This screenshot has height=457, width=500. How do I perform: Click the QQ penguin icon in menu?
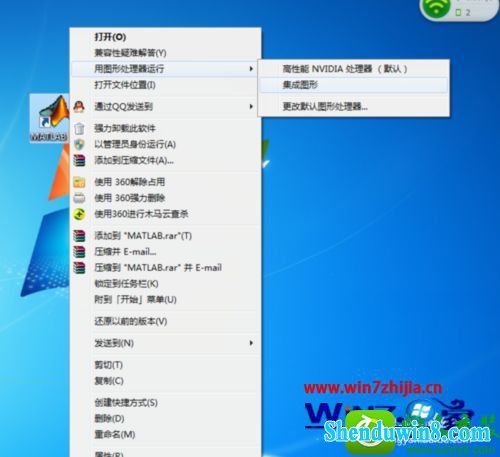click(x=79, y=107)
